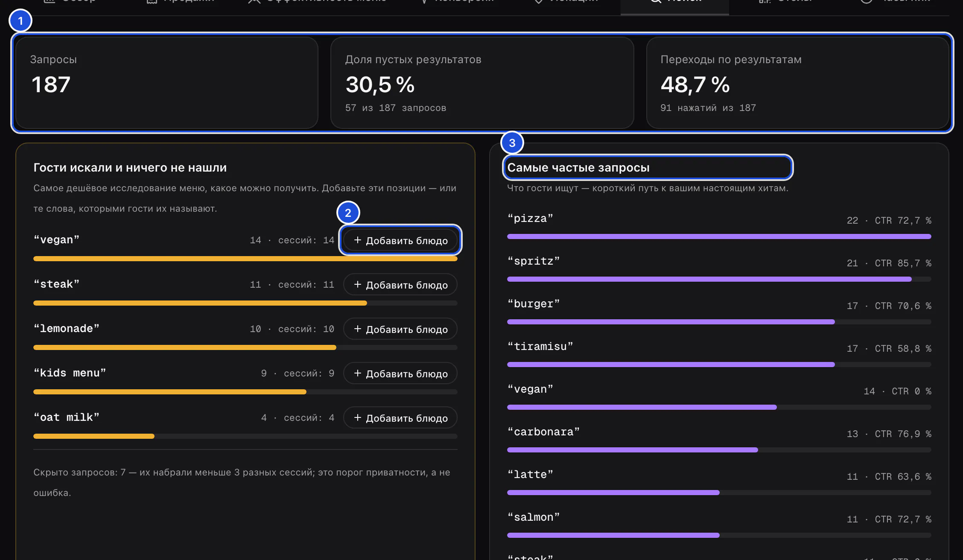This screenshot has width=963, height=560.
Task: Click "17 · CTR 58,8 %" next to tiramisu
Action: point(889,349)
